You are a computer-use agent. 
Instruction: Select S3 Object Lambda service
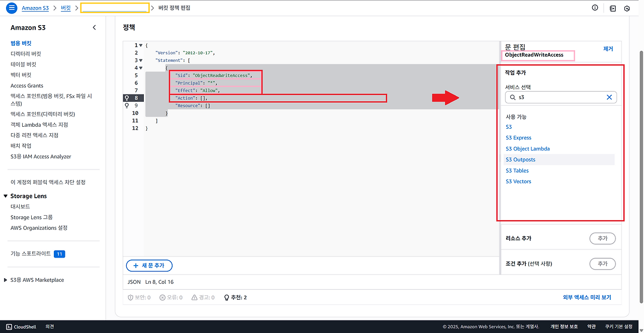[527, 149]
